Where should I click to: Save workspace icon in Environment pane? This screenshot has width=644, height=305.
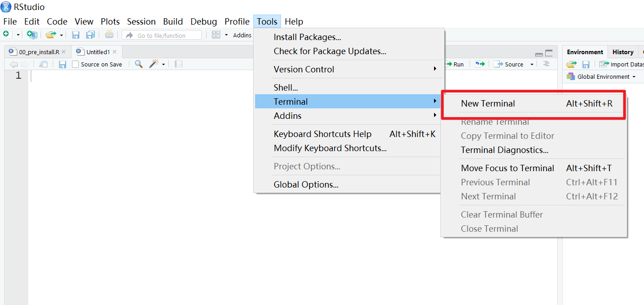tap(586, 64)
